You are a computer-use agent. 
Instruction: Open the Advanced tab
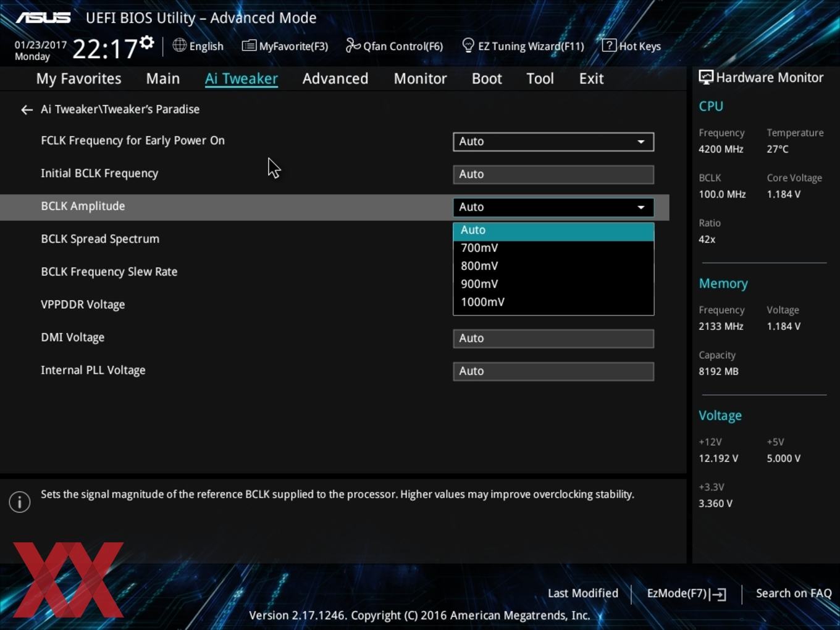(335, 78)
